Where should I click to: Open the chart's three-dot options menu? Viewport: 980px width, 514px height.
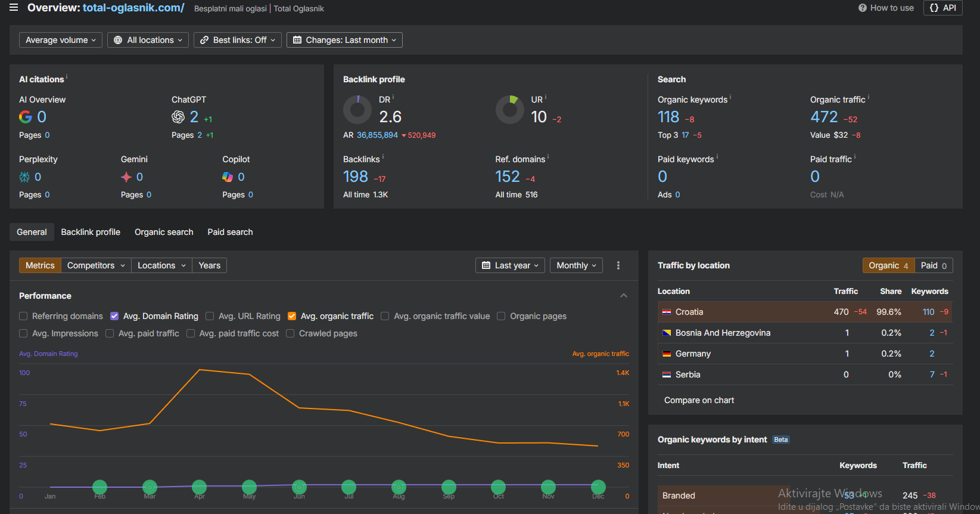point(618,265)
